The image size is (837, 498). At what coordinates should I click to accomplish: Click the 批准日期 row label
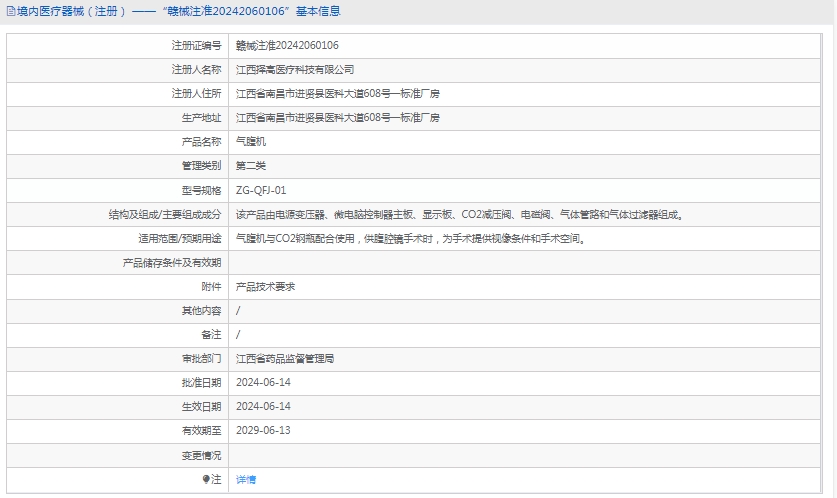[x=201, y=382]
